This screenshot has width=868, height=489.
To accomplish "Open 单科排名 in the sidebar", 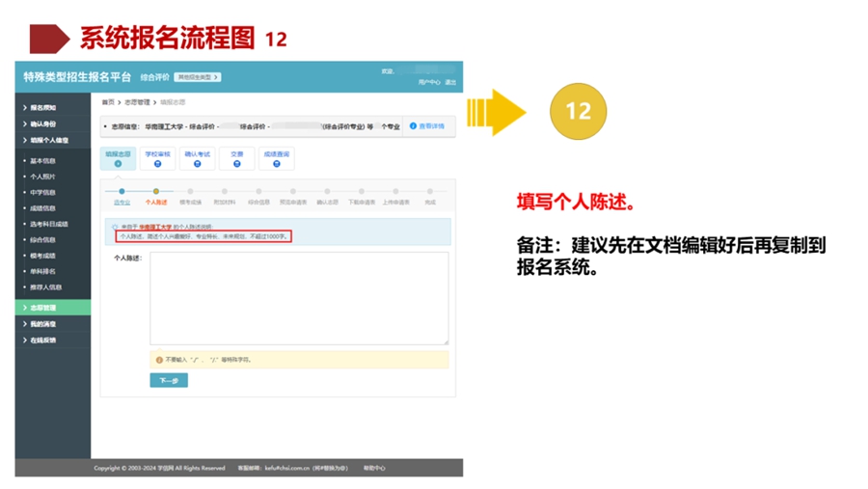I will [x=42, y=271].
